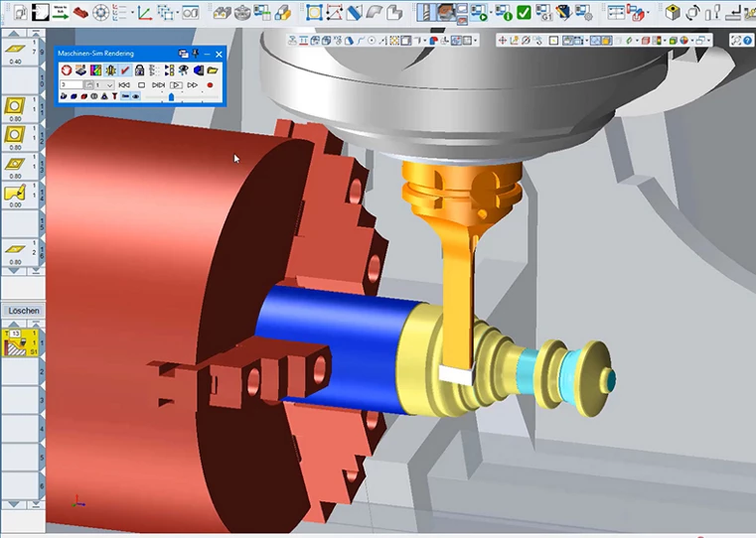Stop the simulation with the square stop button
756x538 pixels.
142,85
